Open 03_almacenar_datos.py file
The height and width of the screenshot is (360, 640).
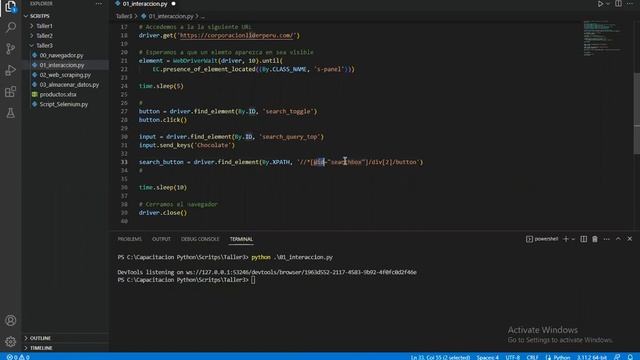point(69,84)
